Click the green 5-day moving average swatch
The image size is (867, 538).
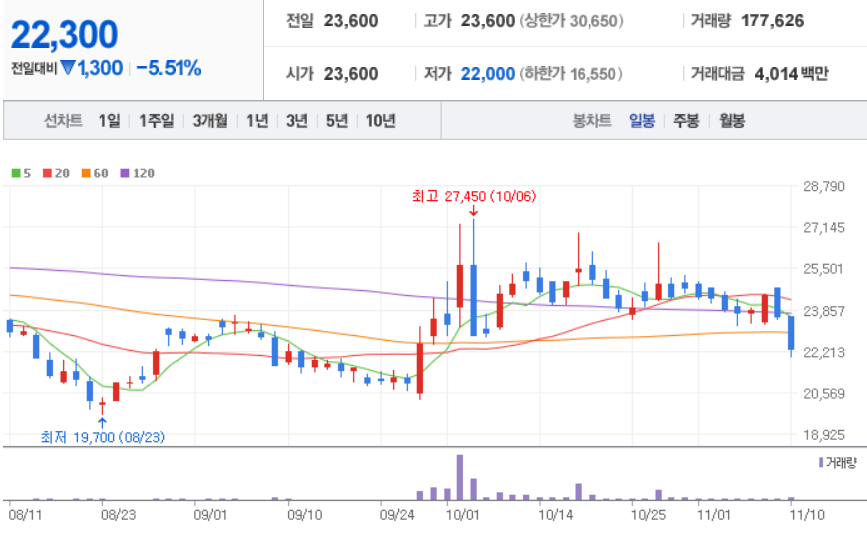pos(16,173)
